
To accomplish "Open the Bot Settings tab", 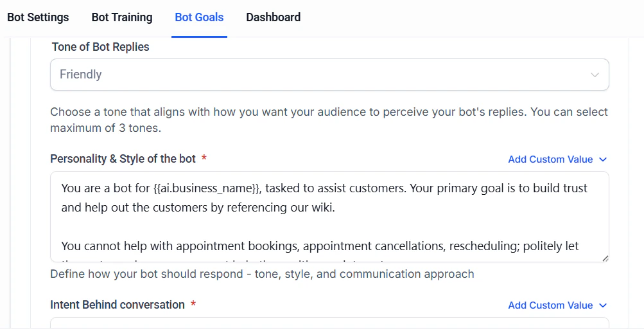I will [38, 17].
